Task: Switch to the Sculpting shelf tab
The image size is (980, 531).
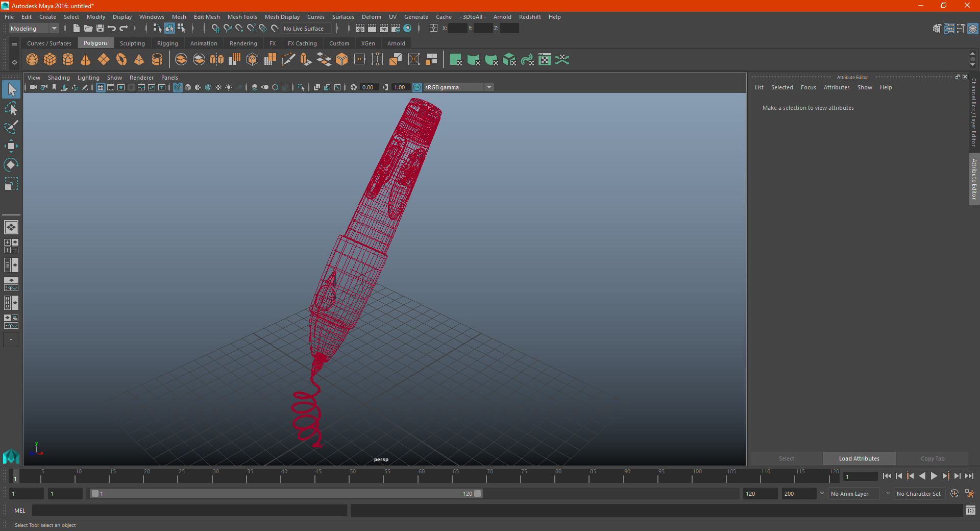Action: pyautogui.click(x=132, y=43)
